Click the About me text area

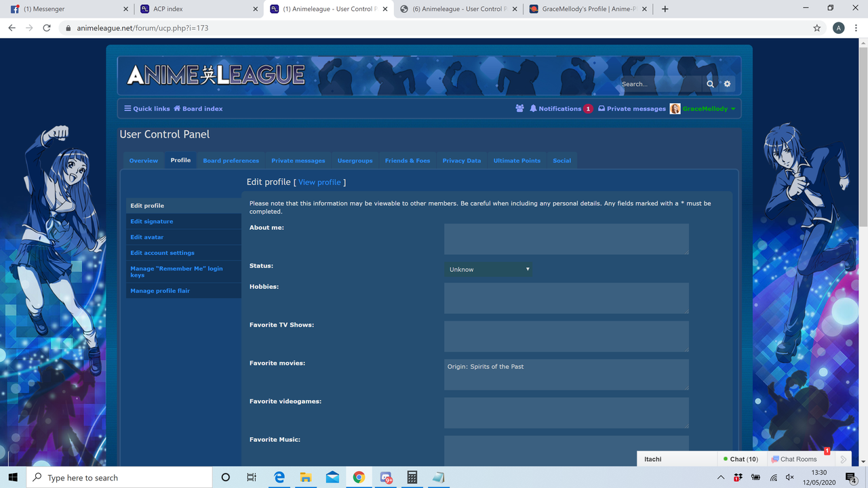(x=566, y=239)
